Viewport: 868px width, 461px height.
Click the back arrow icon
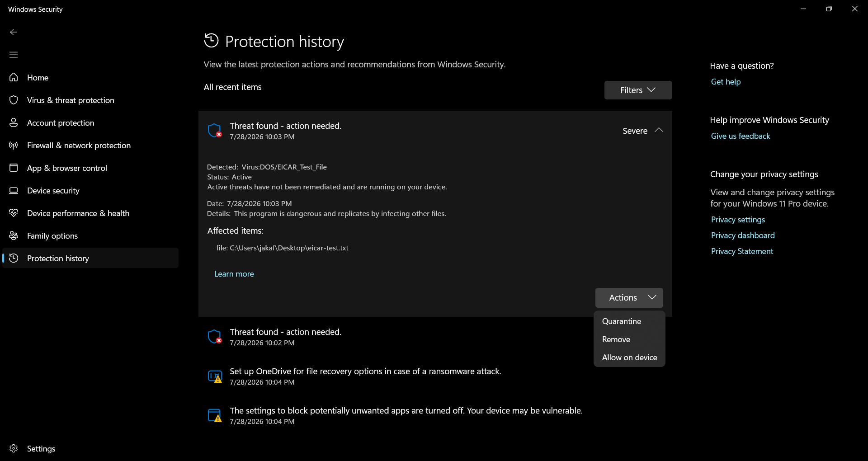pos(14,32)
